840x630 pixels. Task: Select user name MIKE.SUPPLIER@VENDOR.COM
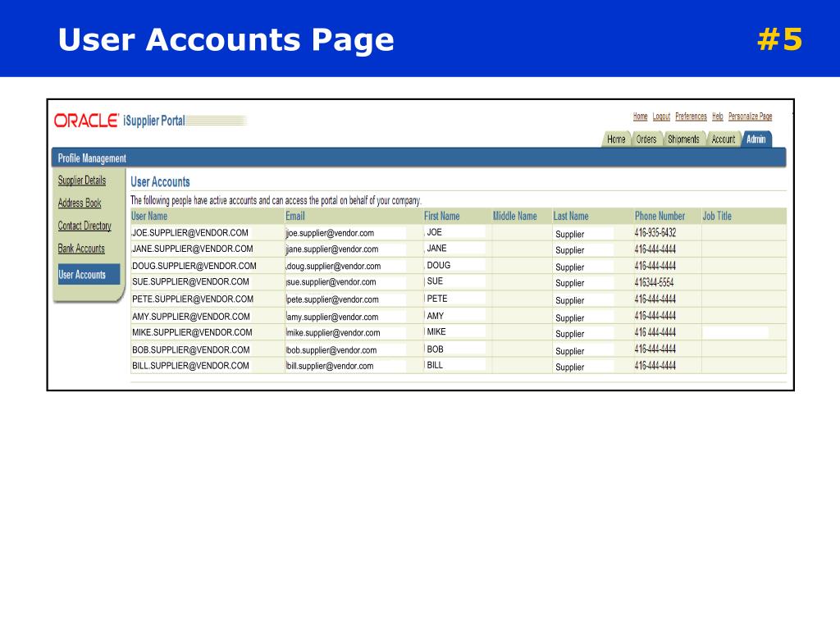(192, 333)
